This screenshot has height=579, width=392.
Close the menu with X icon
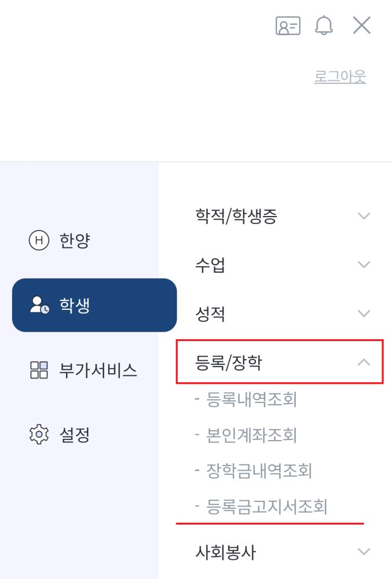point(362,25)
